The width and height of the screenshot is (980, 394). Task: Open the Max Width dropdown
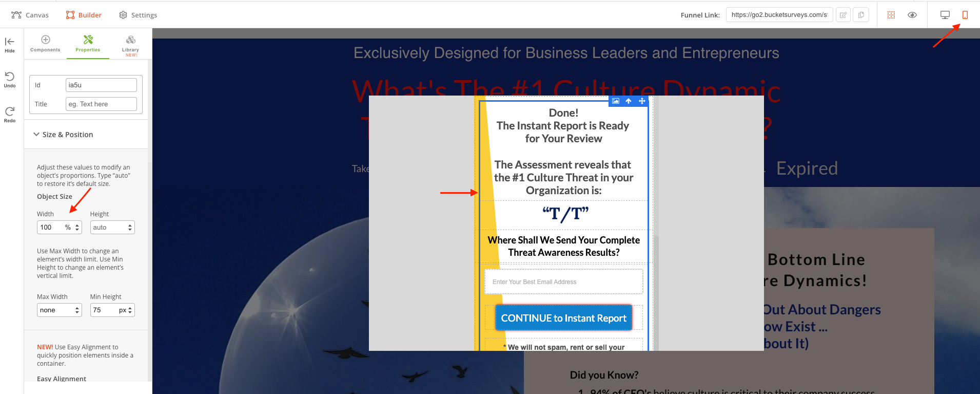(x=60, y=310)
